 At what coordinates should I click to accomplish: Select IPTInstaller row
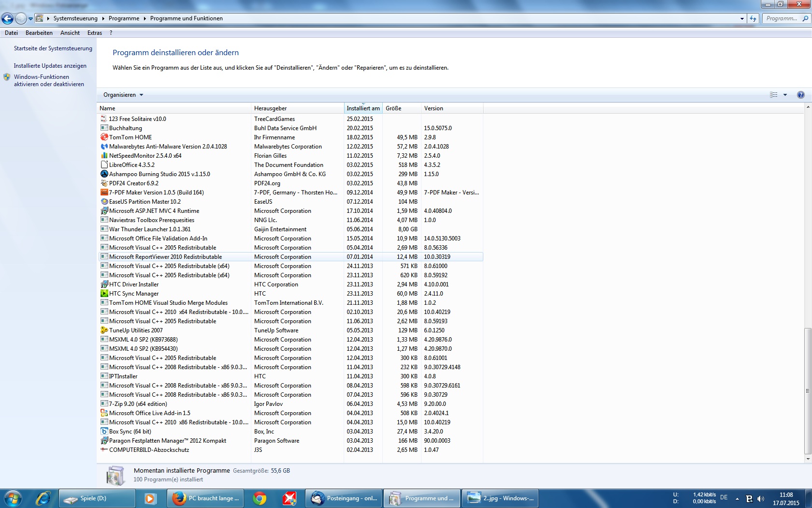coord(290,376)
